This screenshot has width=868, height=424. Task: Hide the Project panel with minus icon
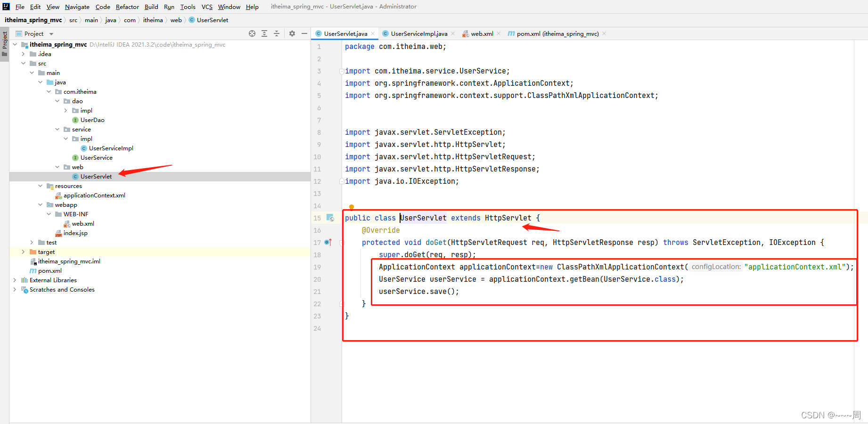[304, 33]
